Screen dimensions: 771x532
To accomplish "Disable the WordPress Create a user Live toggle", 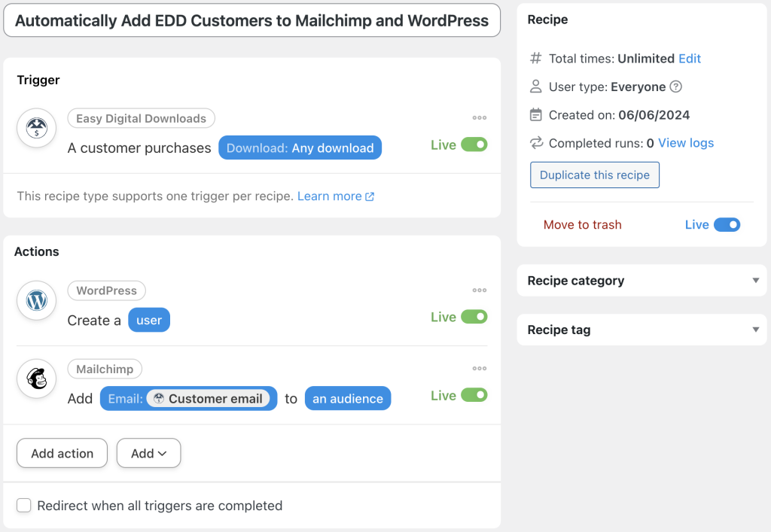I will click(475, 317).
